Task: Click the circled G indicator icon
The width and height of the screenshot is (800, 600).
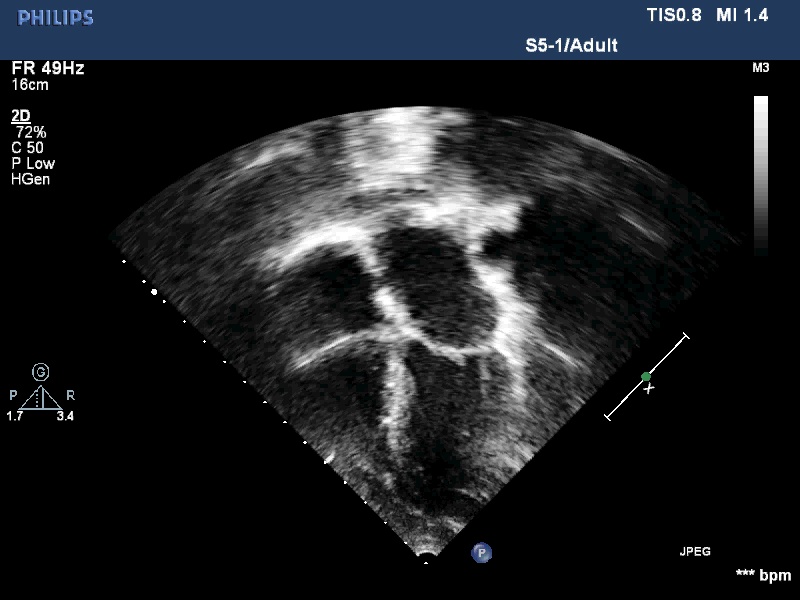Action: pyautogui.click(x=40, y=372)
